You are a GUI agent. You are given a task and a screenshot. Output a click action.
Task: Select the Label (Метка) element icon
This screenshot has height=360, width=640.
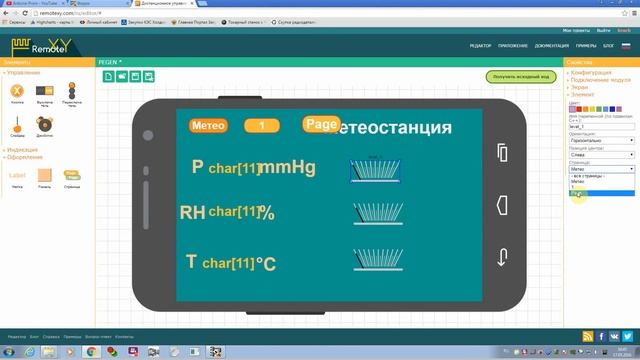coord(17,175)
